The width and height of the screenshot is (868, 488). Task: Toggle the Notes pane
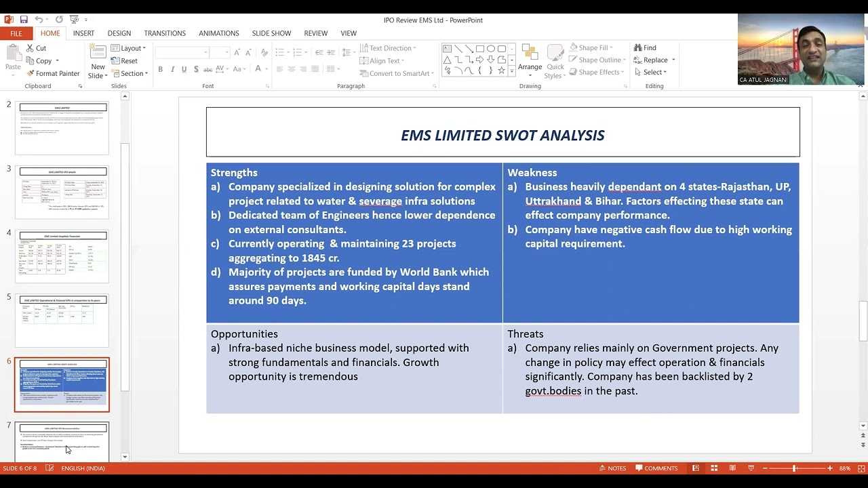[x=612, y=468]
